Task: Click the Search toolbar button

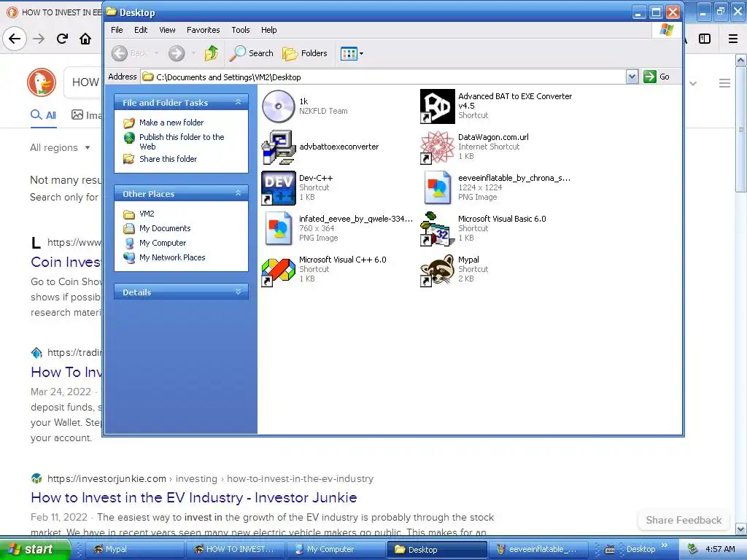Action: tap(251, 53)
